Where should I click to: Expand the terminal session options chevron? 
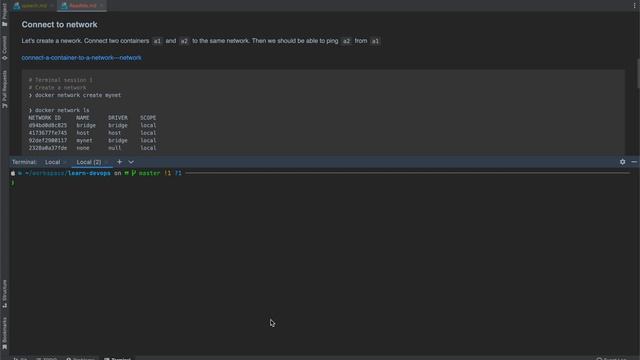point(131,162)
